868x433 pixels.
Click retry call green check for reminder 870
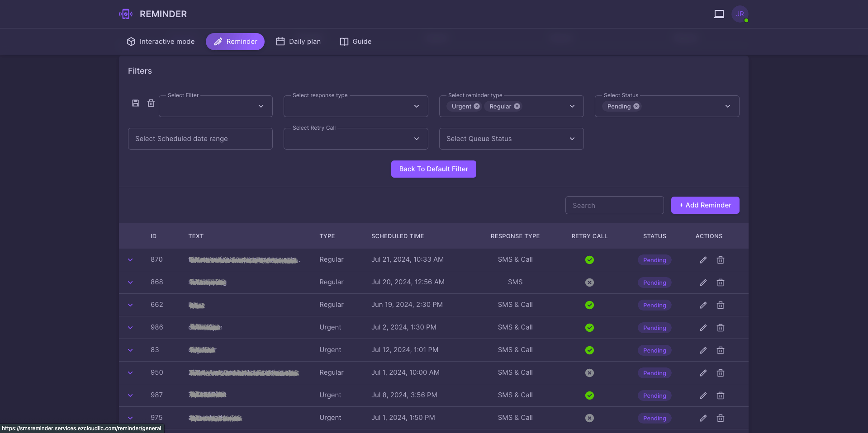click(x=589, y=260)
